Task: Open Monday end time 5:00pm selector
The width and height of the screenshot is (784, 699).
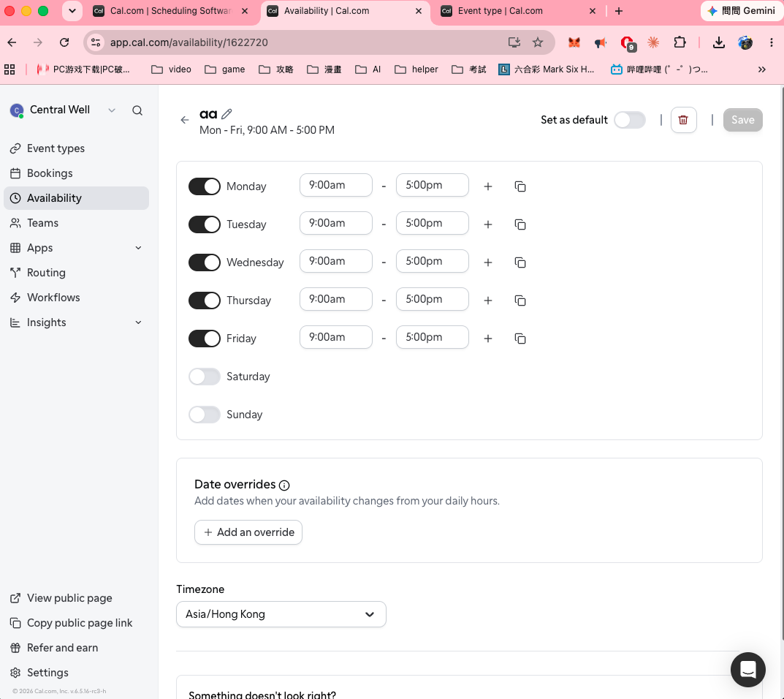Action: pos(433,185)
